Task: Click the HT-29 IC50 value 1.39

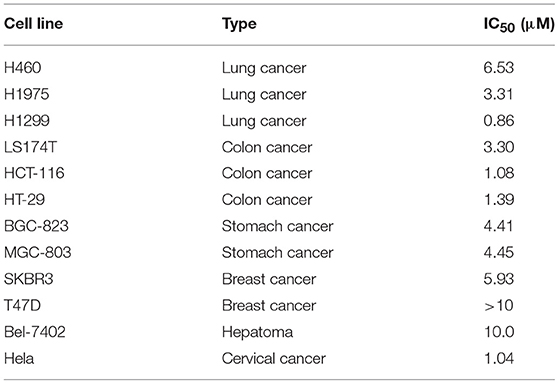Action: 499,199
